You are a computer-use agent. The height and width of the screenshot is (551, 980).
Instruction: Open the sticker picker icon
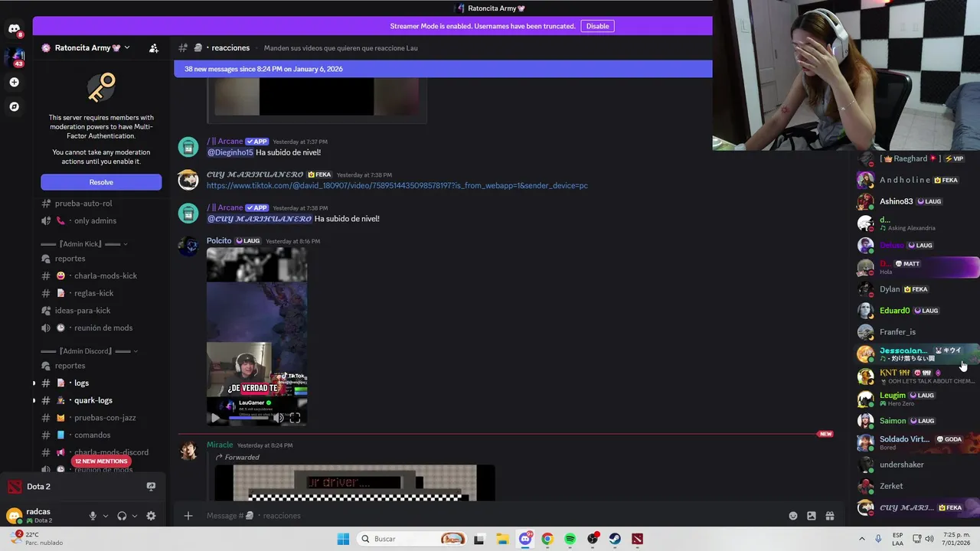coord(812,516)
